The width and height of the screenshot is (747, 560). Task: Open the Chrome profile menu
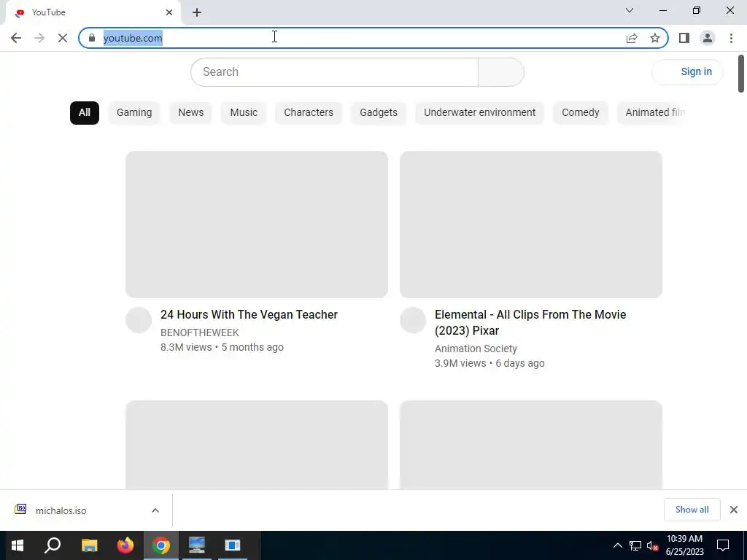pos(708,38)
